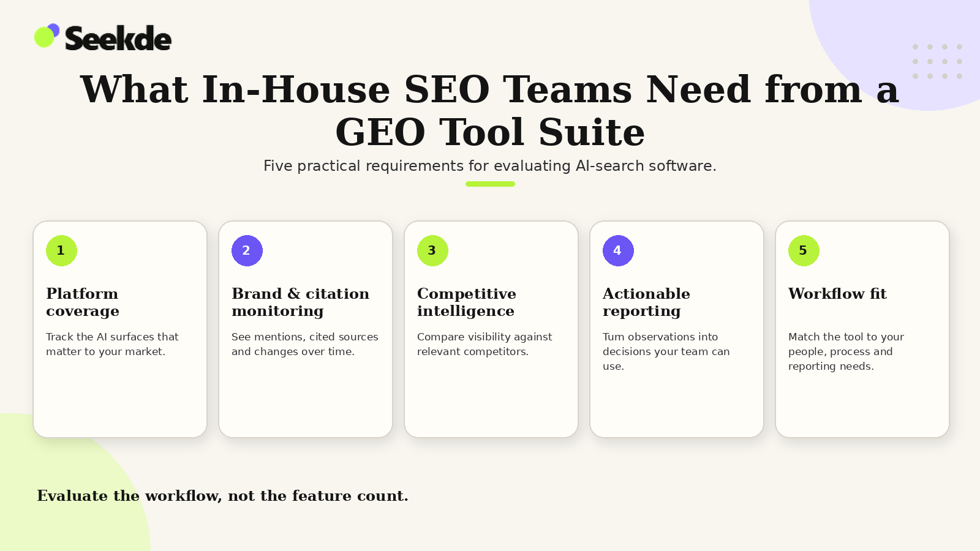Click 'Match the tool to your people' description
The width and height of the screenshot is (980, 551).
pyautogui.click(x=846, y=351)
